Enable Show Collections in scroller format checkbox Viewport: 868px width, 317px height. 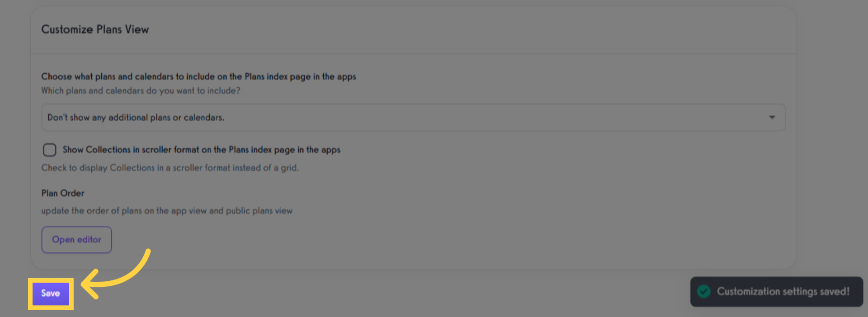pyautogui.click(x=49, y=150)
